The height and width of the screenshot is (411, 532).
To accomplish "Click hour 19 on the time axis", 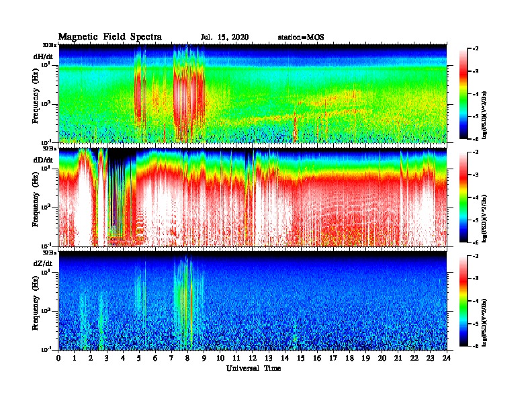I will coord(365,359).
